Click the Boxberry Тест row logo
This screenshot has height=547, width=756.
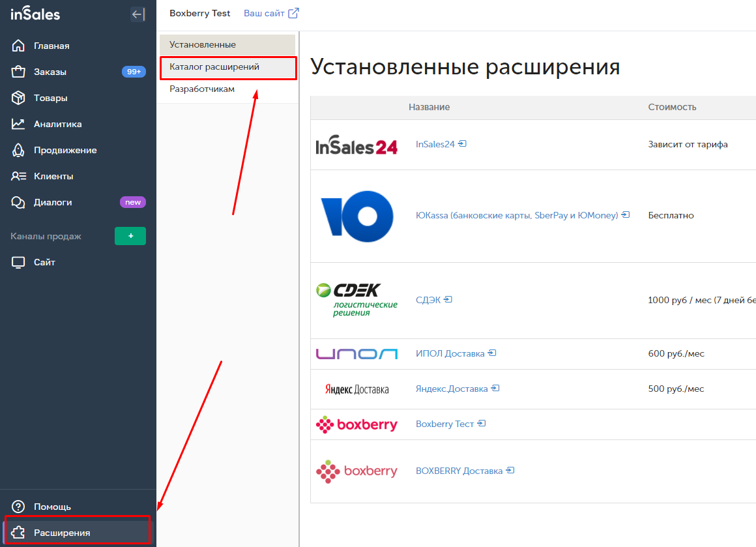coord(356,424)
